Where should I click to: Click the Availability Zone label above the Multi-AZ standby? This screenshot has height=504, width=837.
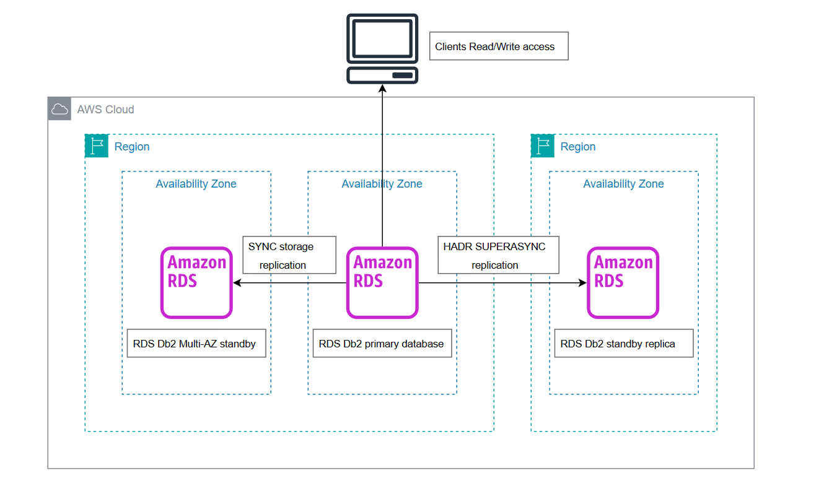point(196,184)
